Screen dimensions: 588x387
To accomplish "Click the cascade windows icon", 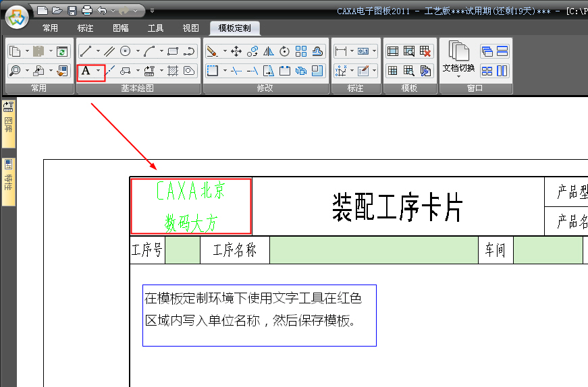I will coord(487,51).
